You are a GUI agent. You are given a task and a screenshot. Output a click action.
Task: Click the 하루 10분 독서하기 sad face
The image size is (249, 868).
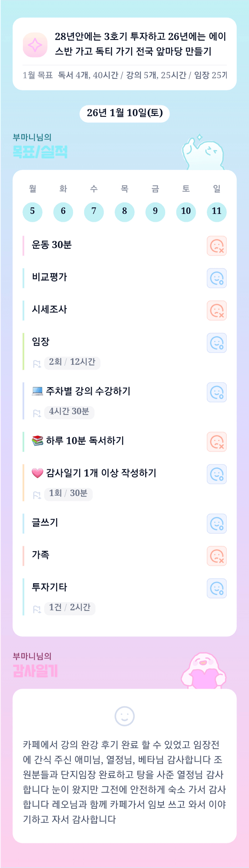[x=216, y=442]
